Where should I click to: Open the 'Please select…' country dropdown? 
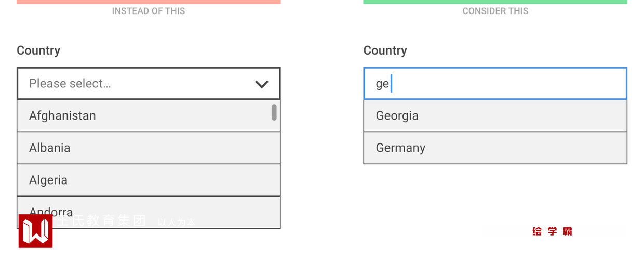pos(140,83)
